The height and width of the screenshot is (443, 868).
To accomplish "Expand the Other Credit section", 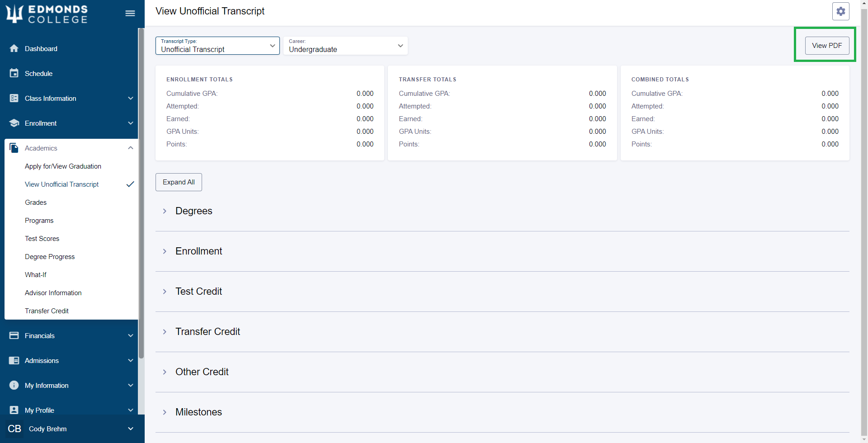I will (x=165, y=372).
